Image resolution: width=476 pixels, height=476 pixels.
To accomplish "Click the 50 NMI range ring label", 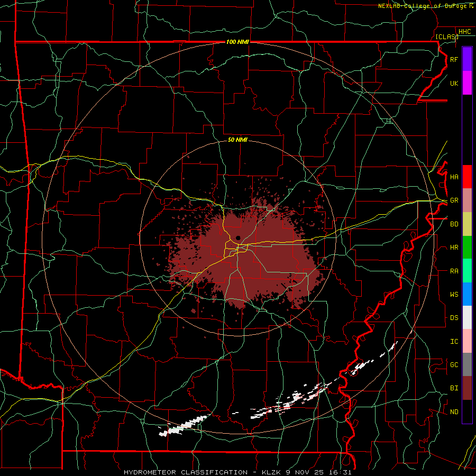I will pos(237,140).
